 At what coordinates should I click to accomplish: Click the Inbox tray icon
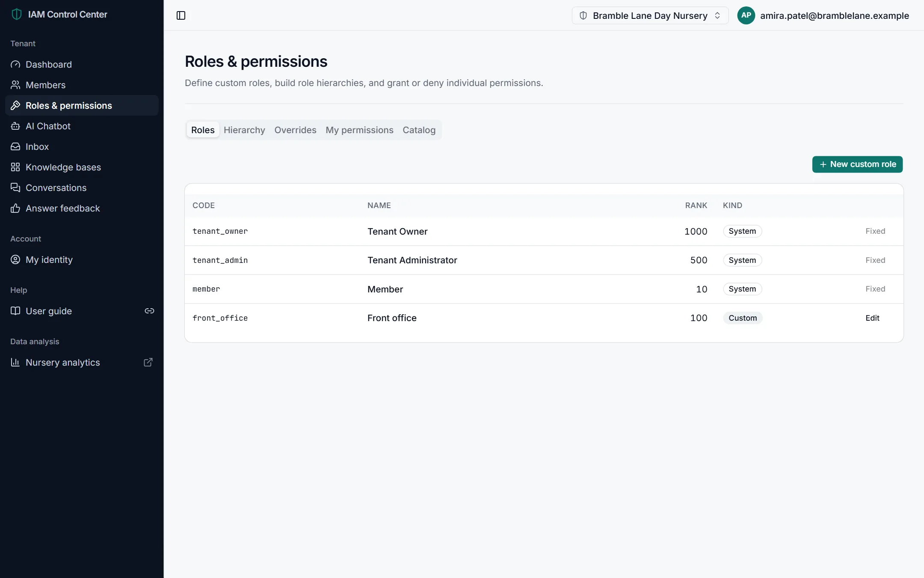coord(15,146)
